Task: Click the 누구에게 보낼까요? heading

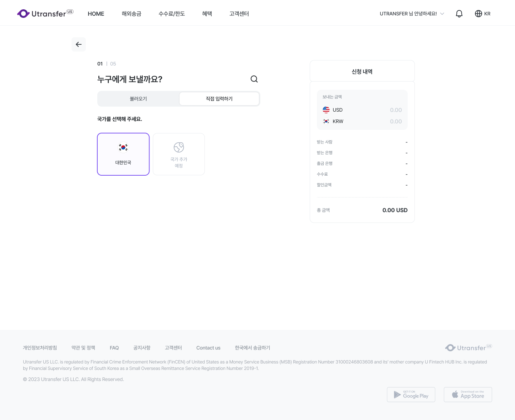Action: [x=130, y=79]
